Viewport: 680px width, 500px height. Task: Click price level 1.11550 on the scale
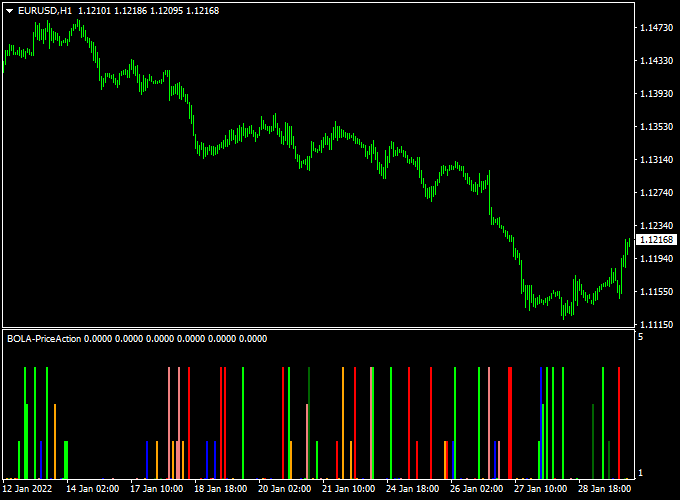pyautogui.click(x=657, y=291)
